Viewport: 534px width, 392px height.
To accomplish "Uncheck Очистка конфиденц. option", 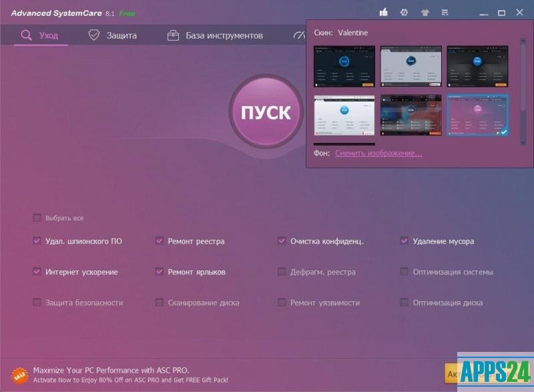I will 282,241.
